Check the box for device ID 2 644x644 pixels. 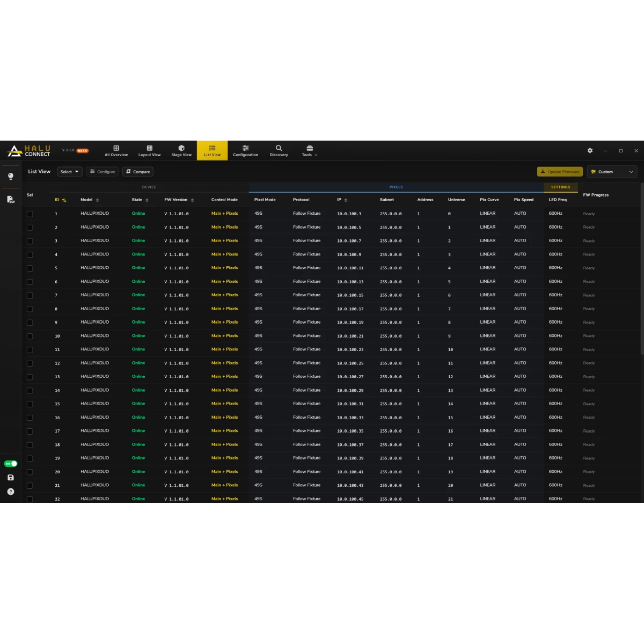click(30, 227)
